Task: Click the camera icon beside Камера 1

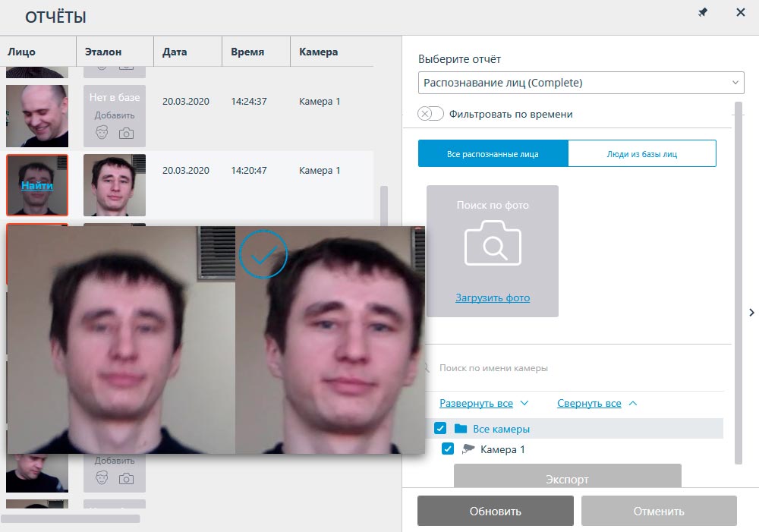Action: [x=468, y=449]
